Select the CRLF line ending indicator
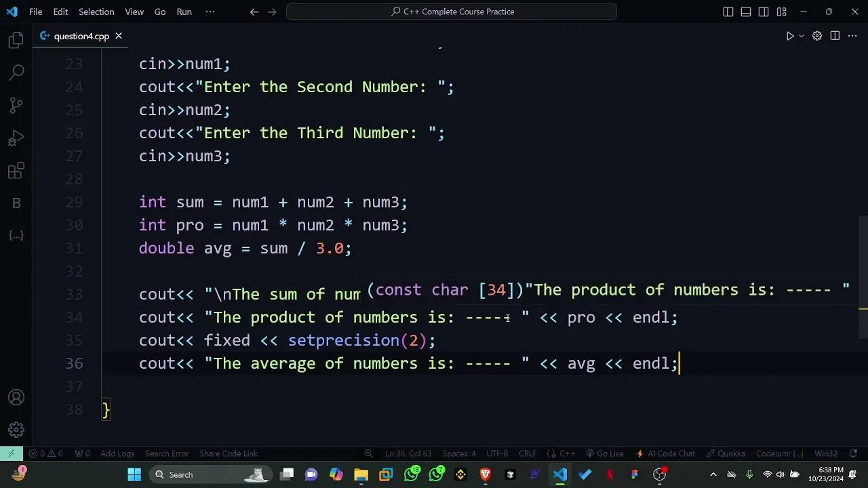Viewport: 868px width, 488px height. [x=527, y=453]
